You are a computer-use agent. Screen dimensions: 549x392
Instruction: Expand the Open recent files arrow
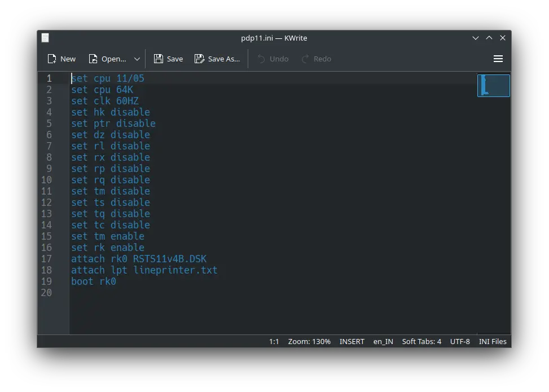[x=137, y=59]
